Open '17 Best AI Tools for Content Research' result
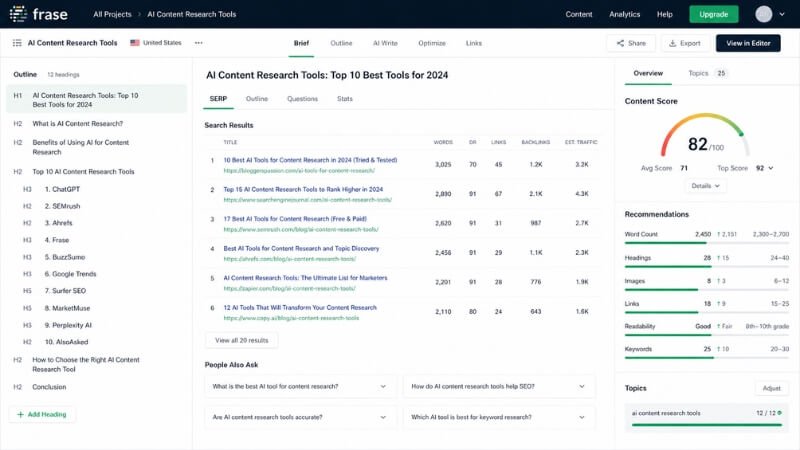This screenshot has width=800, height=450. point(295,219)
